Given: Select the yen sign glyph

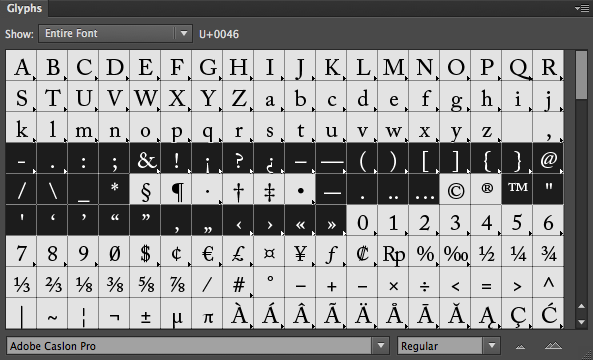Looking at the screenshot, I should point(300,251).
